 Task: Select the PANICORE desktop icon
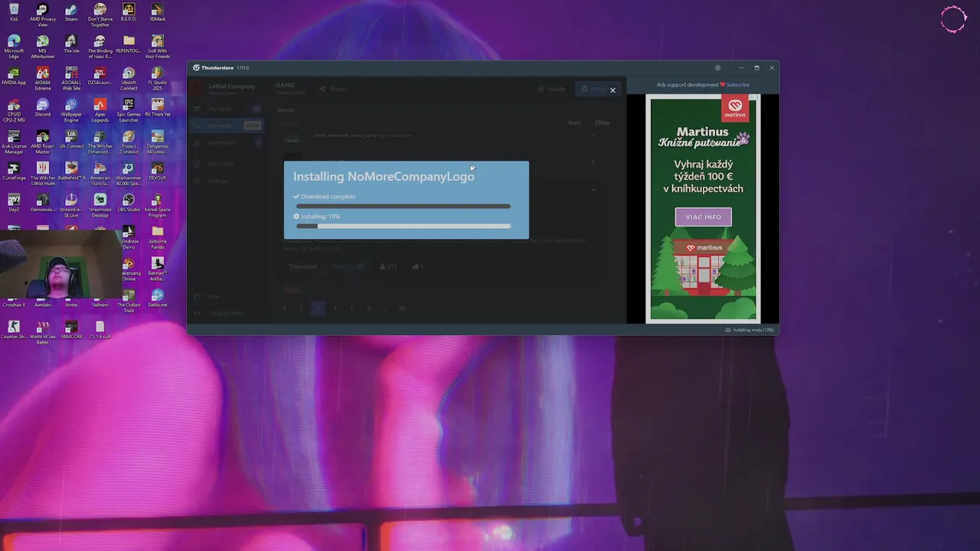click(71, 330)
